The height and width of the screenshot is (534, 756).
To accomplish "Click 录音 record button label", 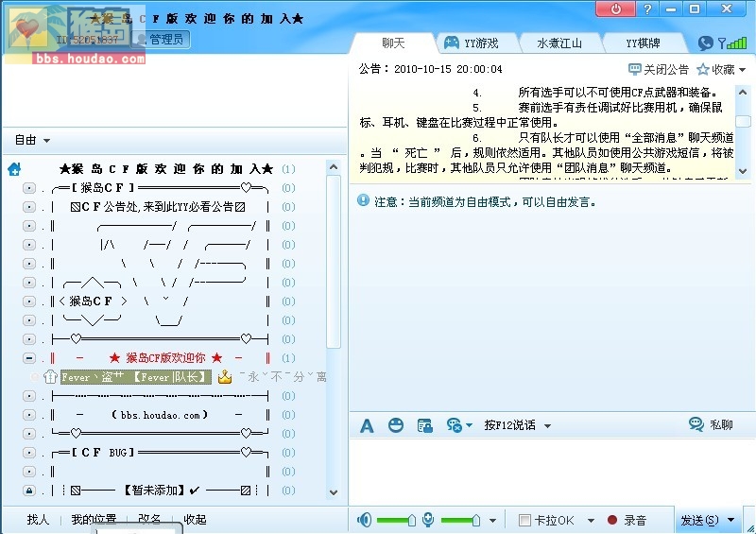I will 635,521.
